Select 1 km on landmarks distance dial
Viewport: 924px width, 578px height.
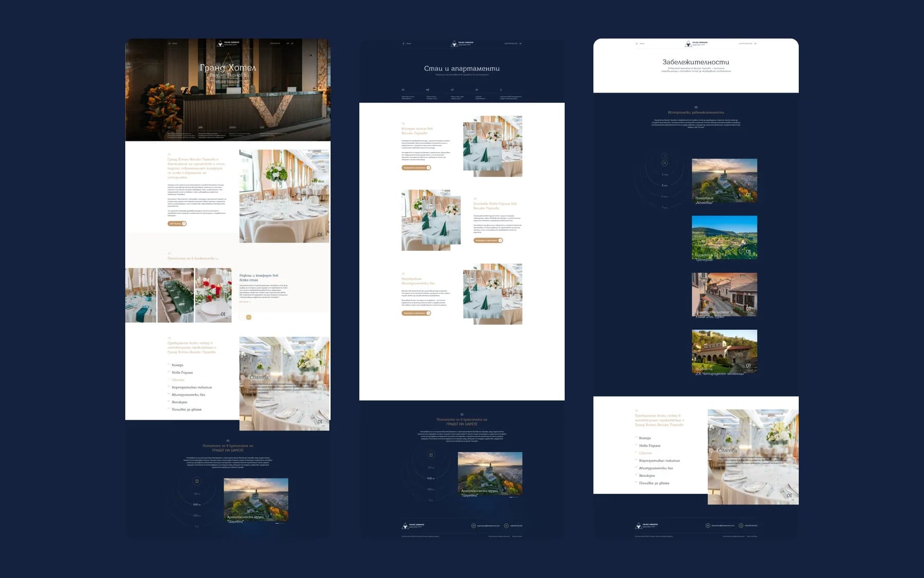tap(665, 185)
